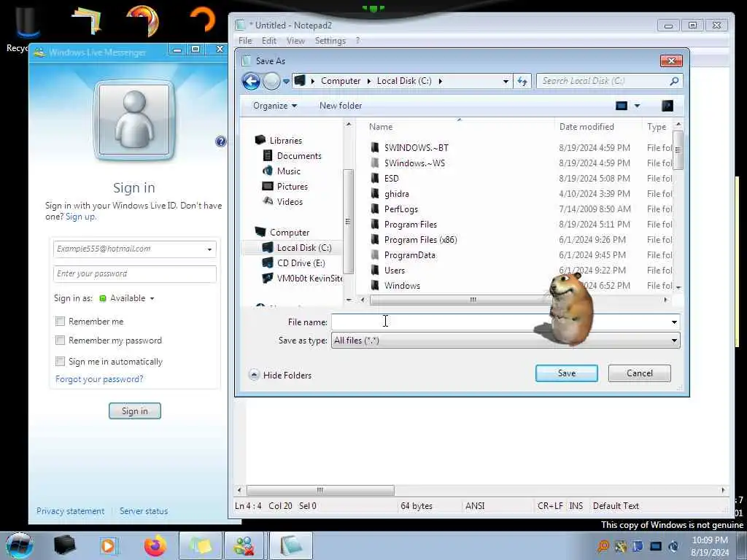The width and height of the screenshot is (747, 560).
Task: Click the Forward arrow in Save As dialog
Action: point(271,81)
